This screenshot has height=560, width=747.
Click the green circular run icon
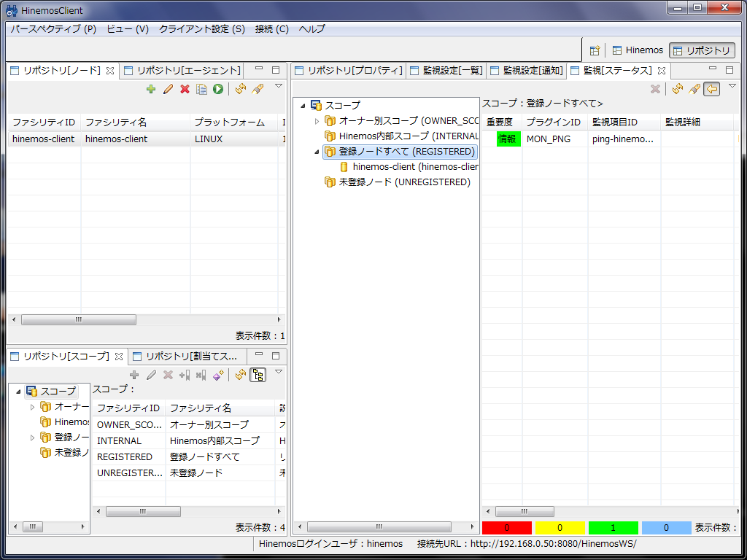[218, 89]
